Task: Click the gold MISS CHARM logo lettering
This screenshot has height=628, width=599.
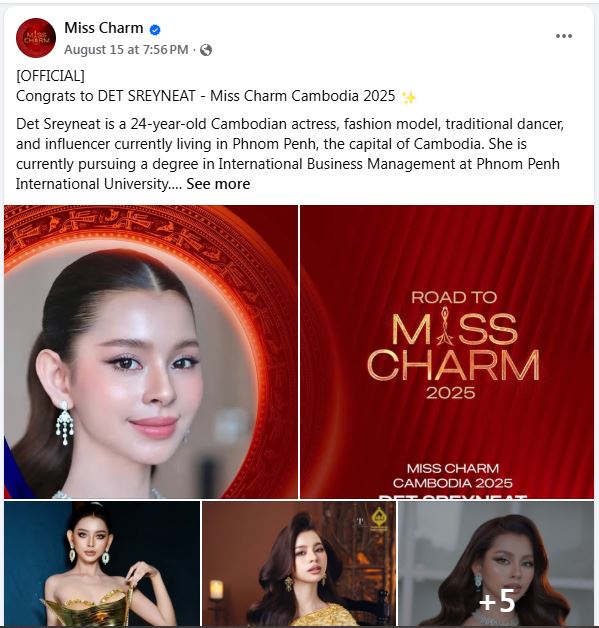Action: click(453, 347)
